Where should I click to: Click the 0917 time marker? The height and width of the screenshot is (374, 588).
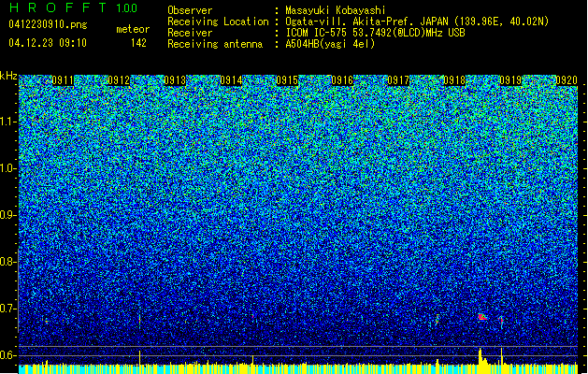pyautogui.click(x=398, y=80)
